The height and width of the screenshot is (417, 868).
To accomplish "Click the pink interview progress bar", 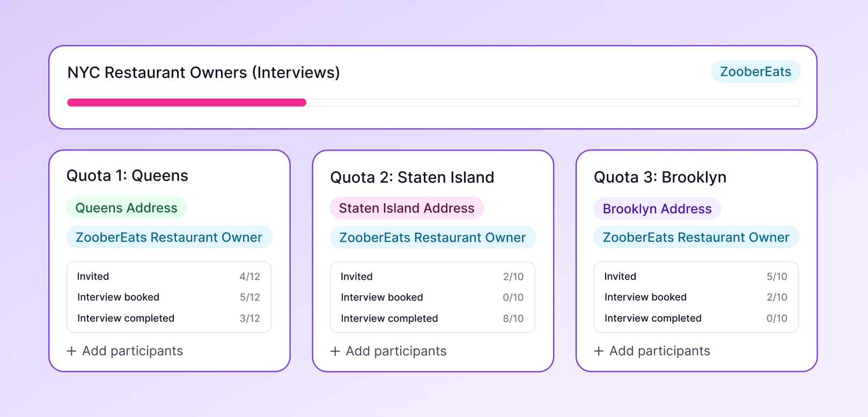I will [187, 102].
